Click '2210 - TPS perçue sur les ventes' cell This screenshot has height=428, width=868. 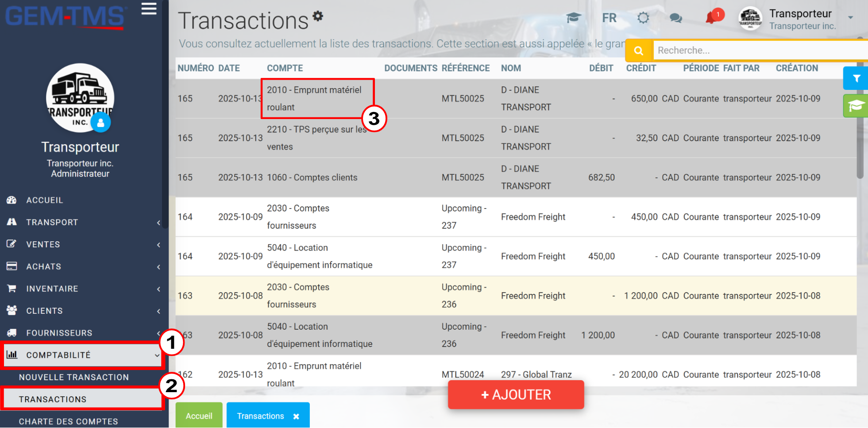pos(317,138)
